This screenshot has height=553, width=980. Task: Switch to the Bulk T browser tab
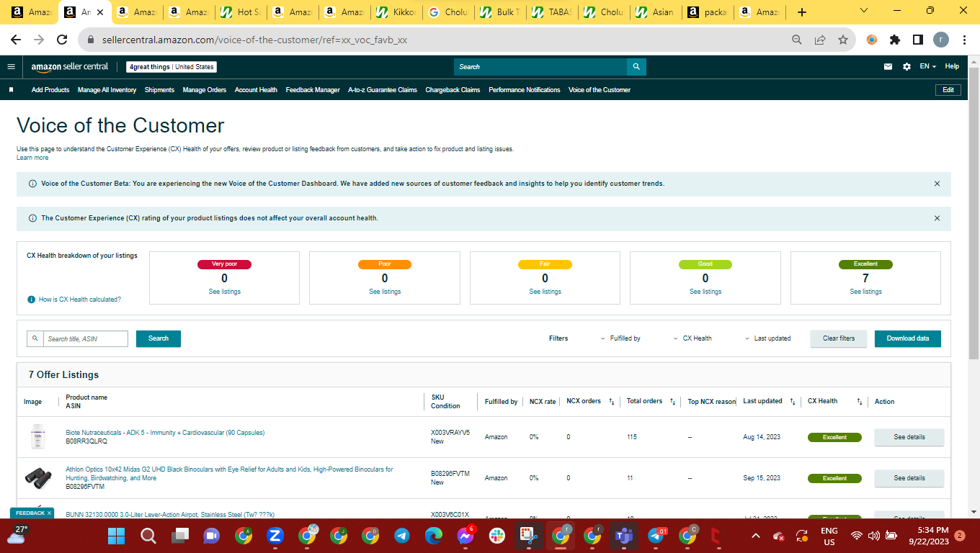[502, 12]
